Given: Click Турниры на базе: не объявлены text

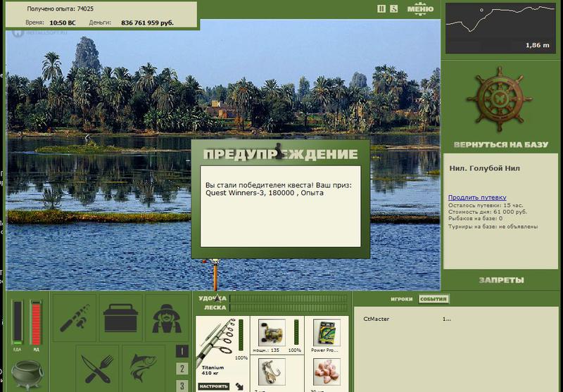Looking at the screenshot, I should click(493, 227).
